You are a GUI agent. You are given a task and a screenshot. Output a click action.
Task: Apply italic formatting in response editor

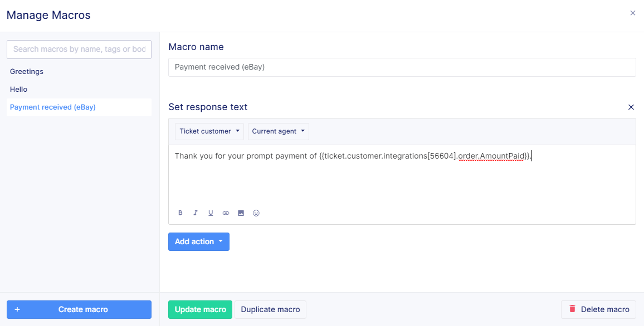pos(196,213)
